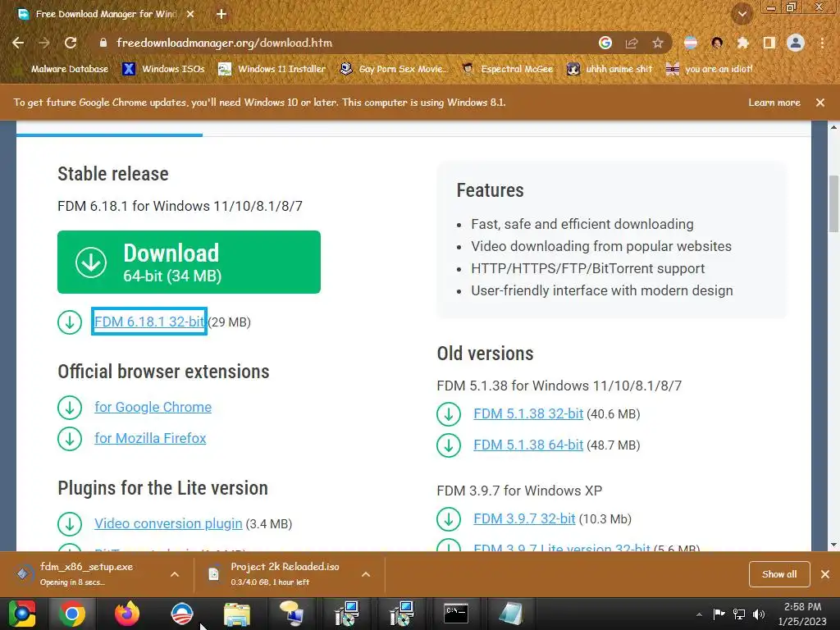Click the FDM 6.18.1 32-bit link
The width and height of the screenshot is (840, 630).
point(149,322)
